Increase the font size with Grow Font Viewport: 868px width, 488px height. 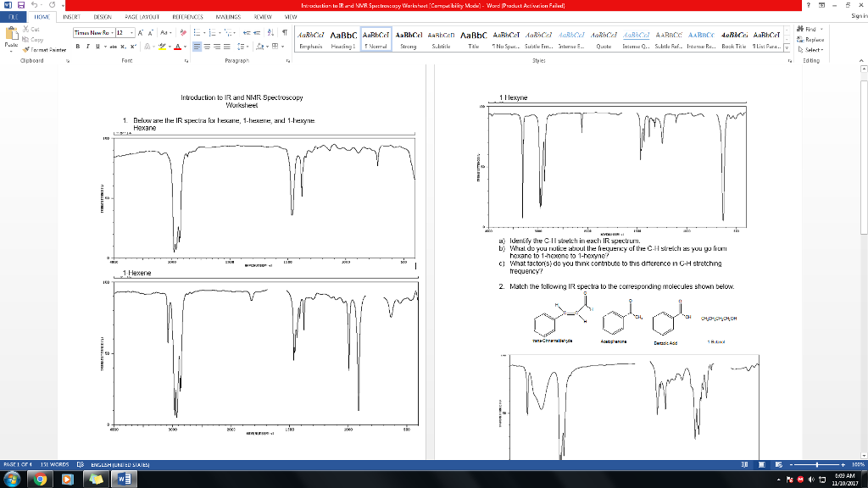[141, 33]
